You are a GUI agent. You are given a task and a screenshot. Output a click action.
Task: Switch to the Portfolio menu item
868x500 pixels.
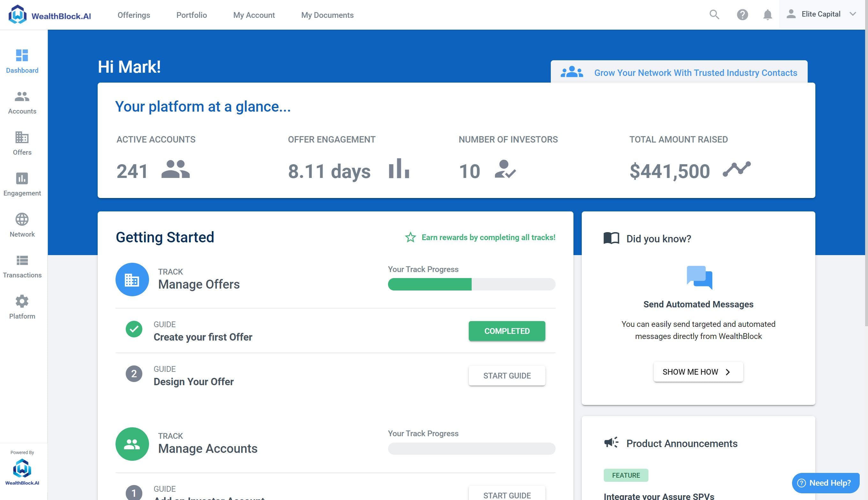[191, 15]
